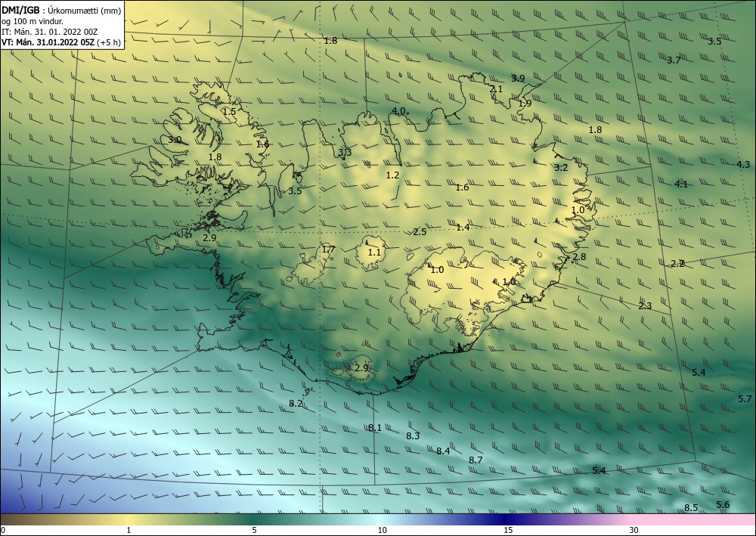Select the 2.3 value label
Screen dimensions: 756x536
(x=645, y=305)
